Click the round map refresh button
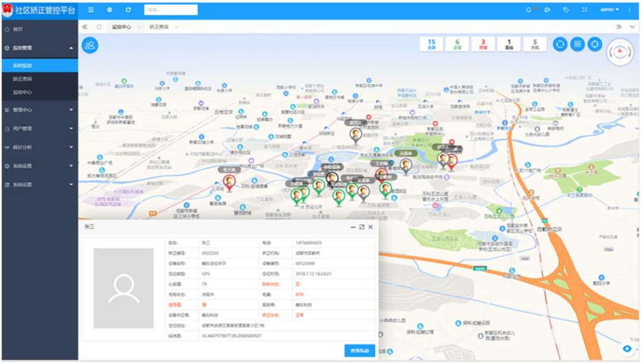 pos(560,44)
